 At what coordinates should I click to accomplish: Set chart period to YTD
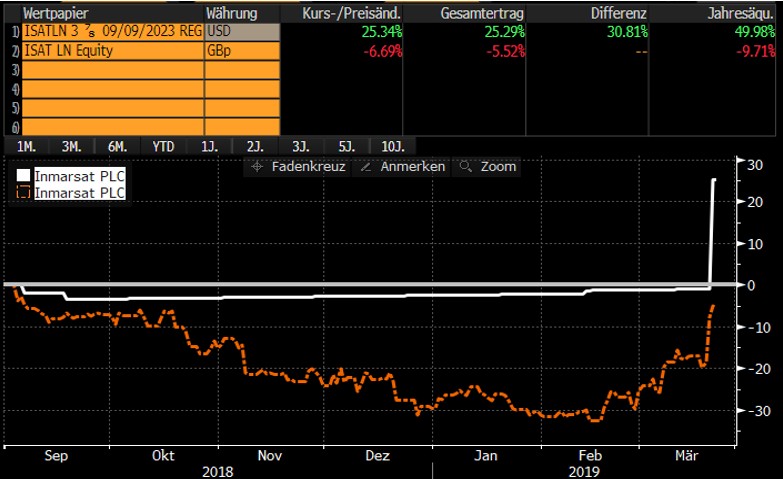163,146
